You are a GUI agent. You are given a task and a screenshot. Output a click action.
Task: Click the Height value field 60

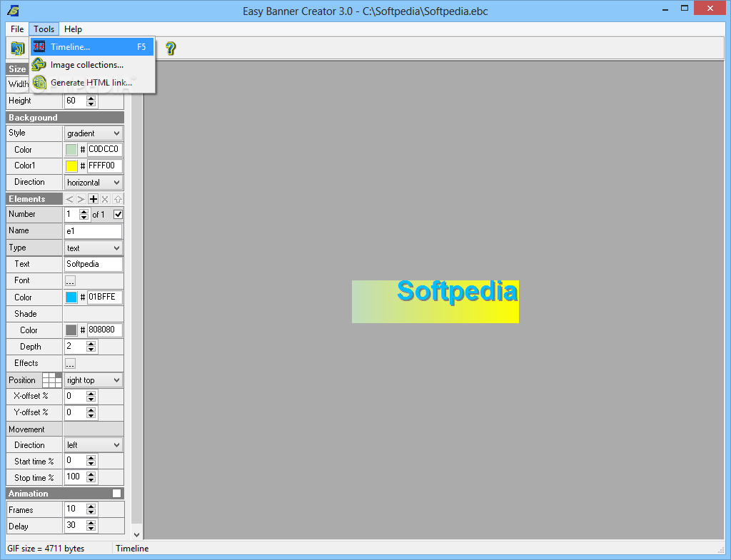(x=76, y=101)
